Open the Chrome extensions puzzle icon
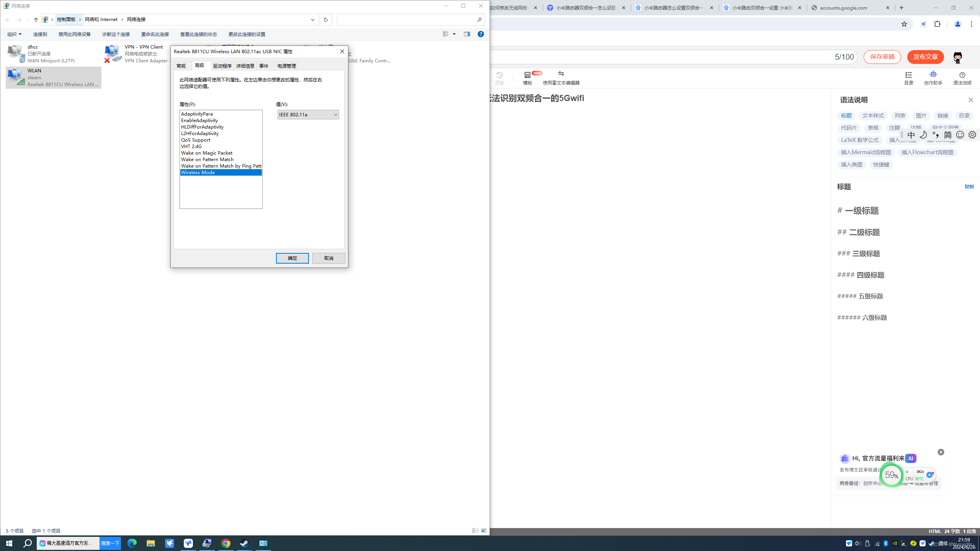980x551 pixels. click(937, 24)
